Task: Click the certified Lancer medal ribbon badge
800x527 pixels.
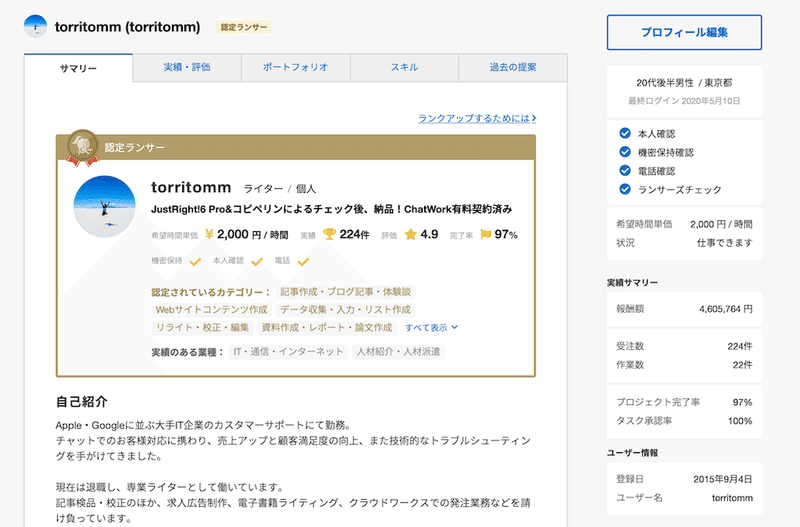Action: tap(82, 148)
